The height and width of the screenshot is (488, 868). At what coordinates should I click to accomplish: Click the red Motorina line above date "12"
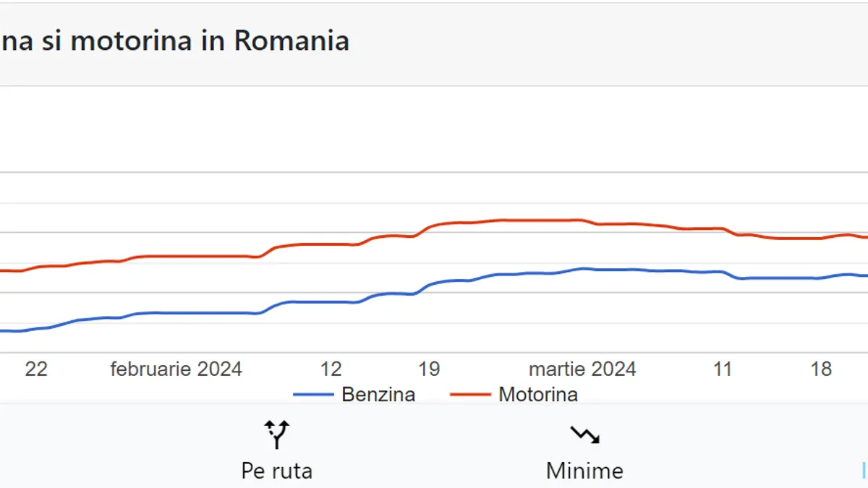[x=331, y=244]
